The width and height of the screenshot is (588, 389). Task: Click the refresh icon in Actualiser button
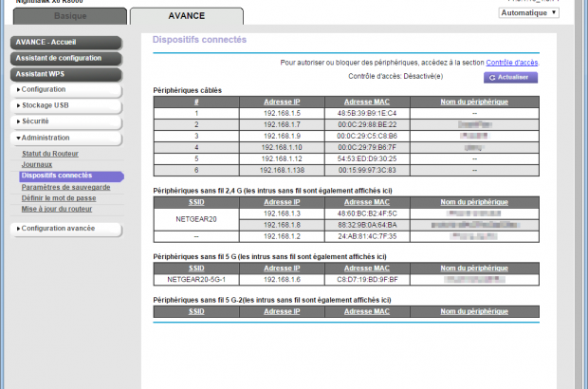(494, 77)
